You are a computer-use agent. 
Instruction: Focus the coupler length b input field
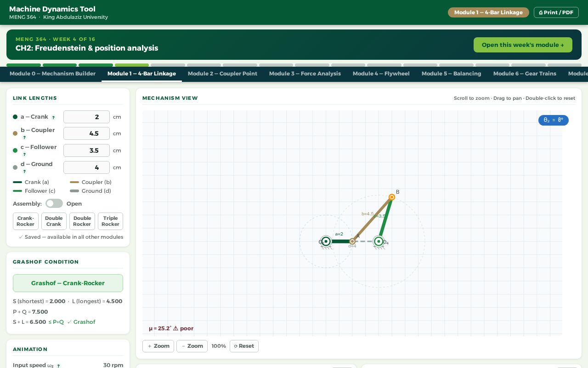(86, 133)
